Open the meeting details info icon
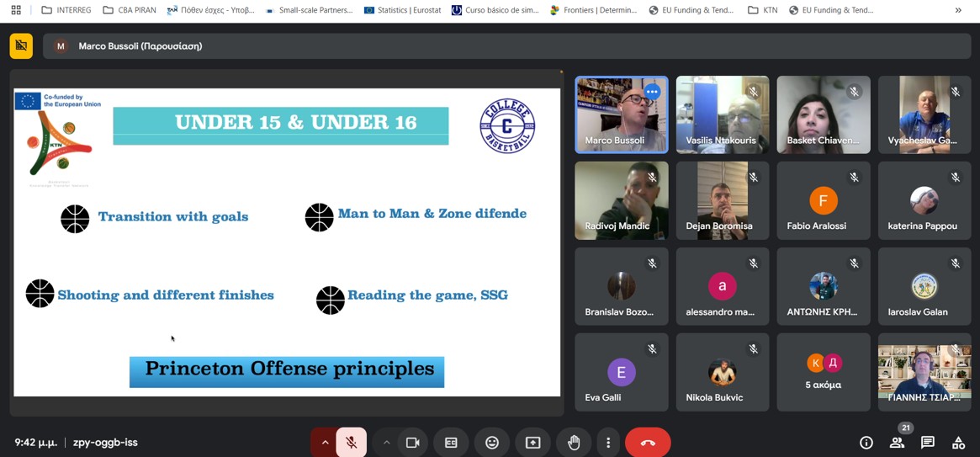Image resolution: width=980 pixels, height=457 pixels. 866,443
